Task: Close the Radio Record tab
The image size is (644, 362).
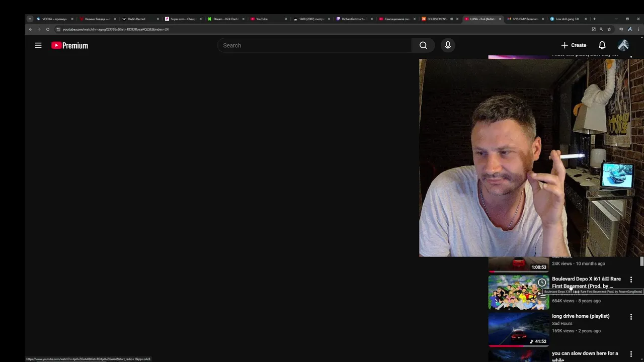Action: pos(157,19)
